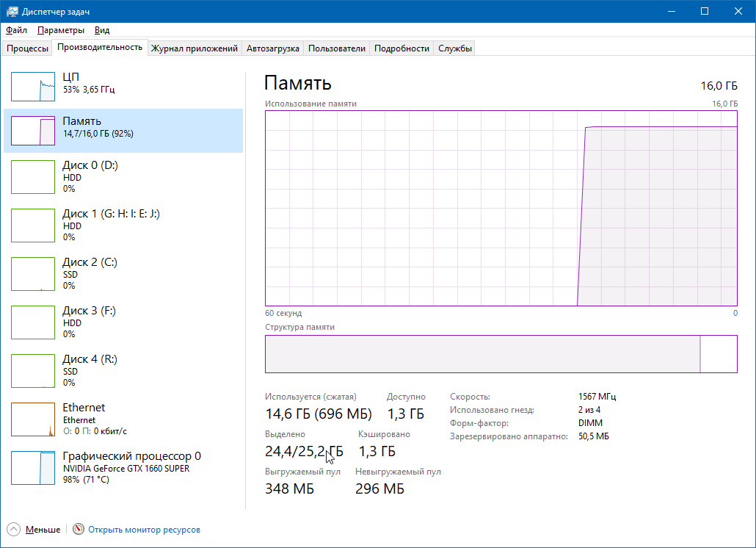This screenshot has width=756, height=548.
Task: Switch to the Процессы tab
Action: [x=28, y=48]
